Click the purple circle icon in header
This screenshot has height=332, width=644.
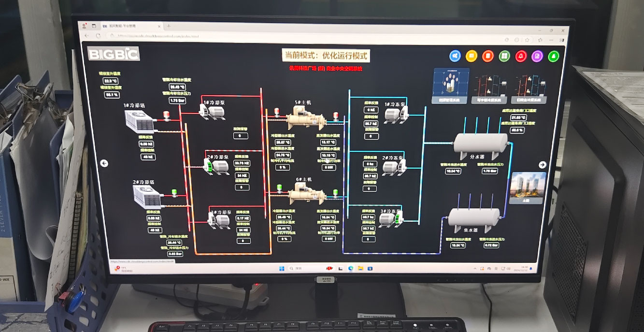(x=537, y=56)
